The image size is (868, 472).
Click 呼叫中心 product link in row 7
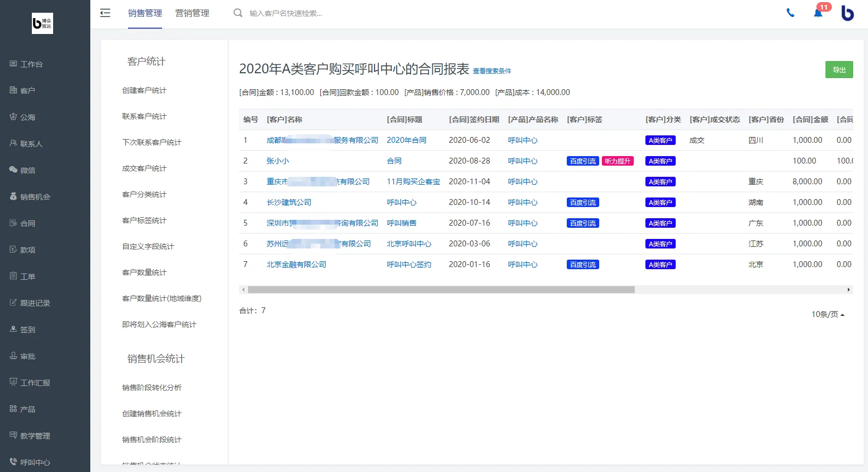[x=523, y=264]
